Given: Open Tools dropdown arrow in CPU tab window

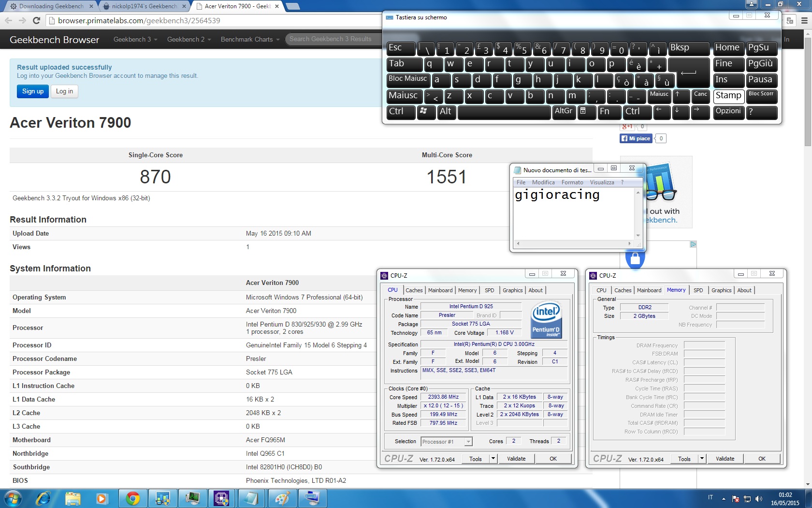Looking at the screenshot, I should (x=493, y=459).
